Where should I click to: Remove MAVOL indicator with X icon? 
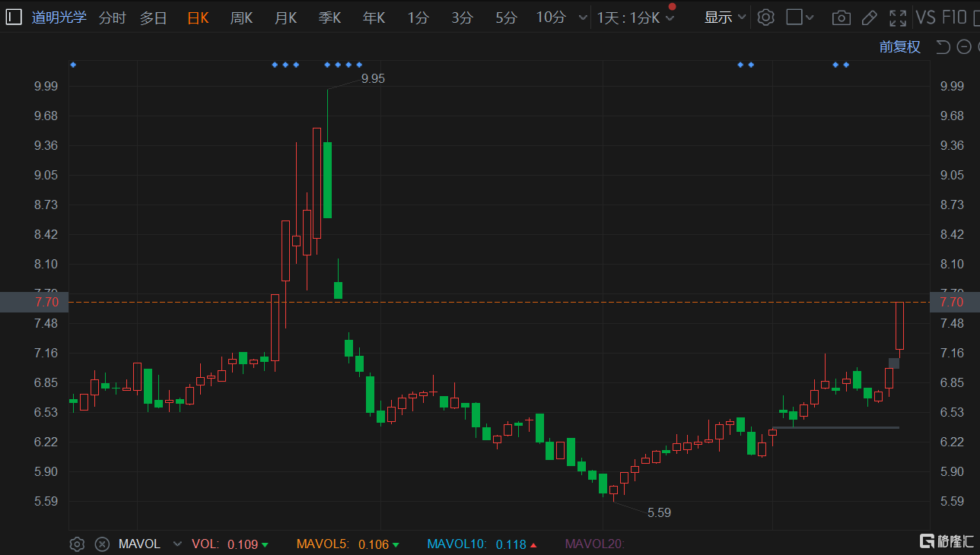pyautogui.click(x=102, y=544)
